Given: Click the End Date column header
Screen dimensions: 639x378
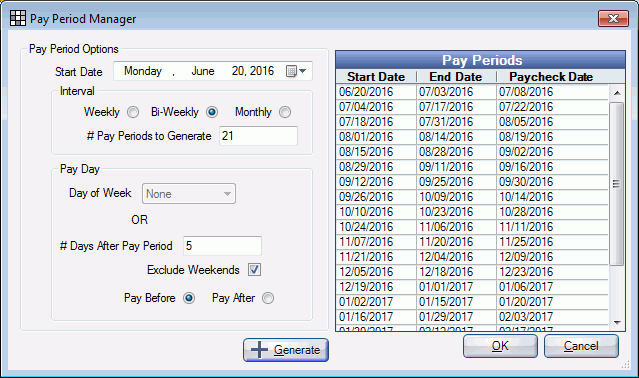Looking at the screenshot, I should pyautogui.click(x=456, y=77).
